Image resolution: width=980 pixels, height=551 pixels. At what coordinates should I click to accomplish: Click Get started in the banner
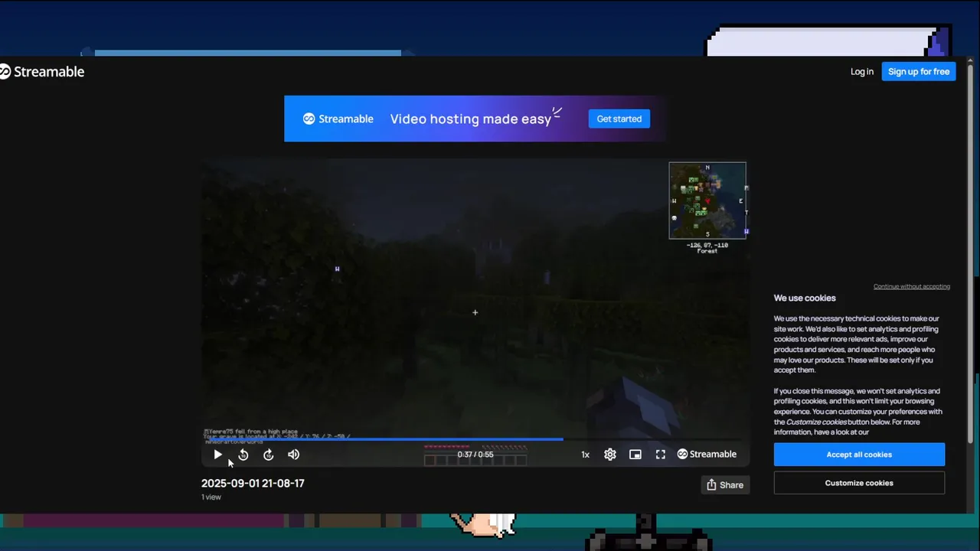coord(619,119)
